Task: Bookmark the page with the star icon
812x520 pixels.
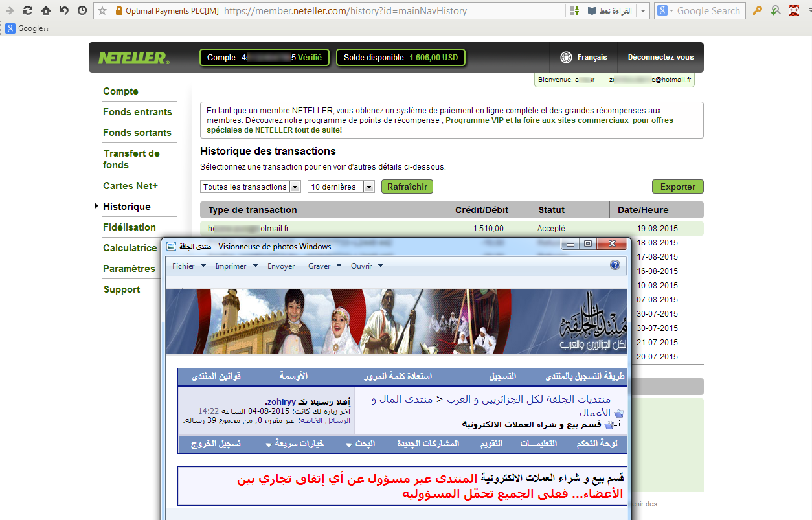Action: click(102, 11)
